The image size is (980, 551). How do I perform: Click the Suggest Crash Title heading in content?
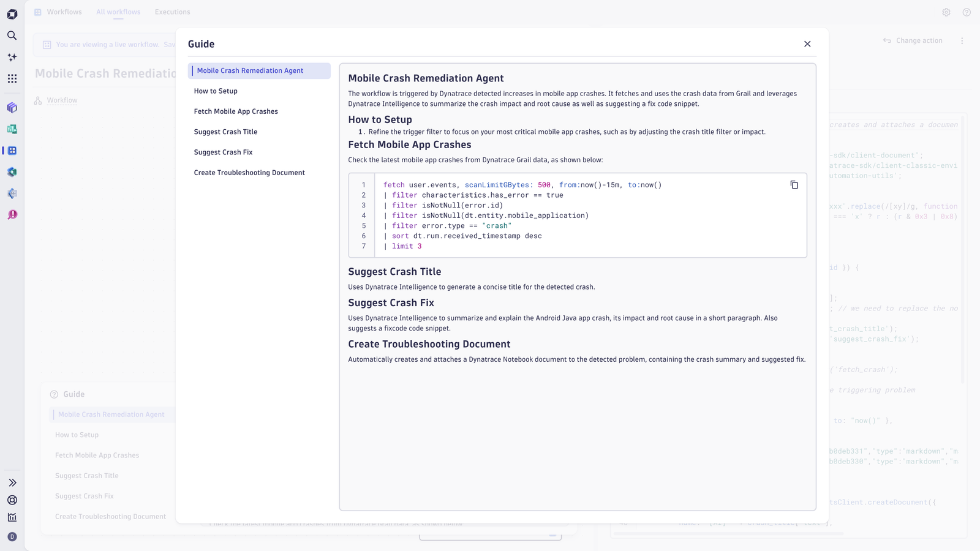[394, 272]
